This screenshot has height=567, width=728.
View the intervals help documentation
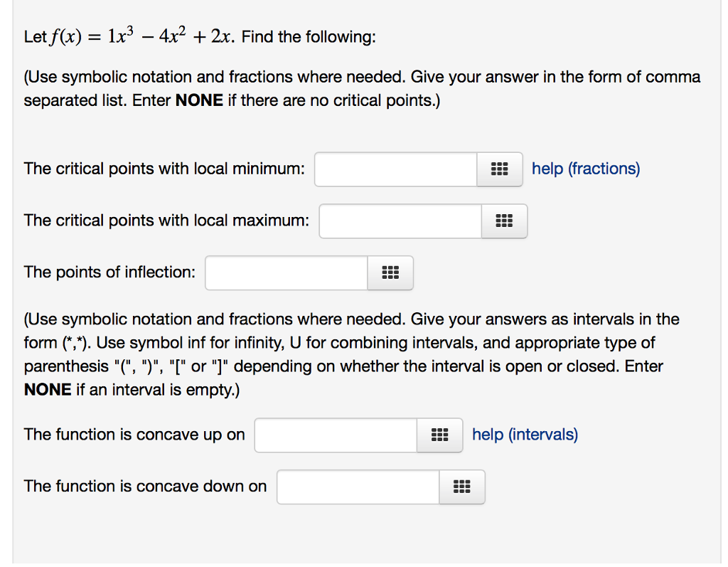524,435
